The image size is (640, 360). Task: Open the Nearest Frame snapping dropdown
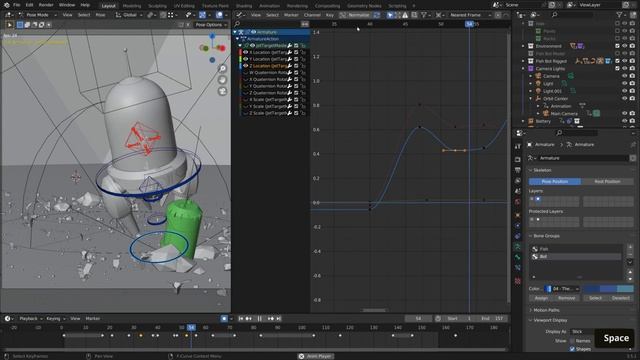470,15
